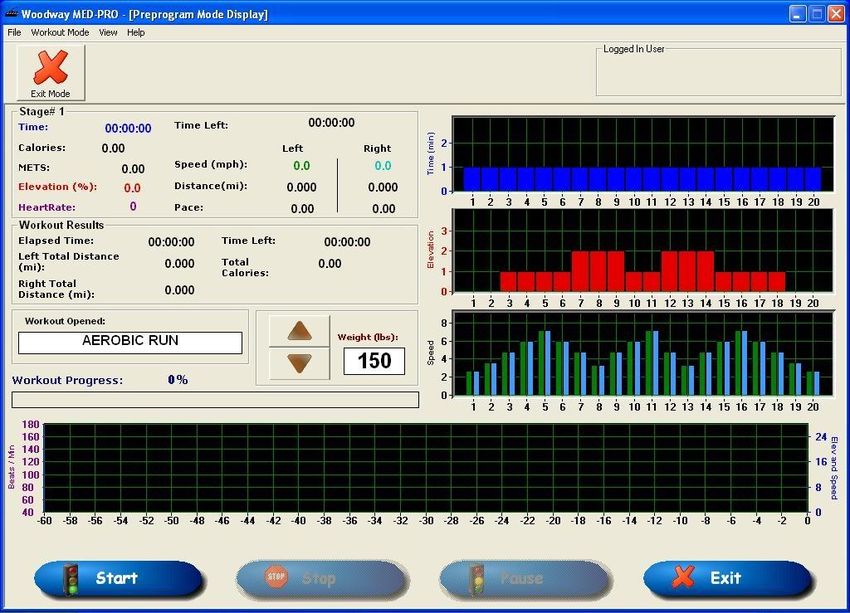Click the Elapsed Time label
The image size is (850, 613).
tap(56, 241)
